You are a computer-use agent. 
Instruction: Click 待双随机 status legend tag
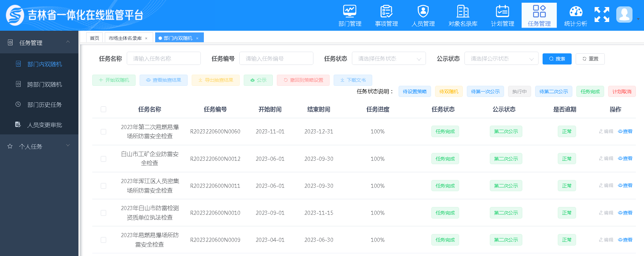click(449, 92)
